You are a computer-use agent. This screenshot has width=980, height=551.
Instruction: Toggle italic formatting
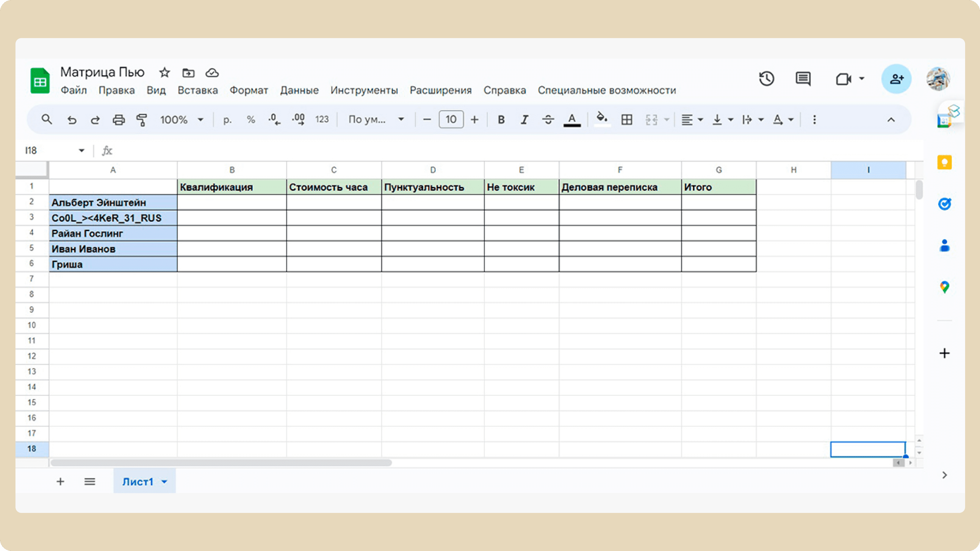(x=525, y=120)
